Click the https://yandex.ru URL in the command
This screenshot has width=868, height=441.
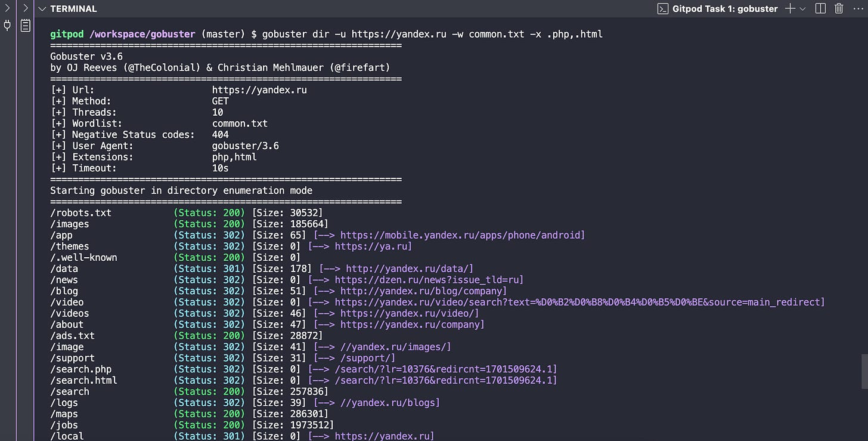(399, 34)
